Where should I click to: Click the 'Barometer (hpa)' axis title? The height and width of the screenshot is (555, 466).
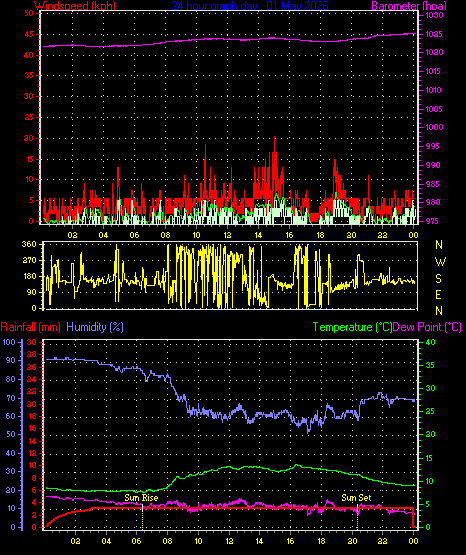pyautogui.click(x=409, y=6)
